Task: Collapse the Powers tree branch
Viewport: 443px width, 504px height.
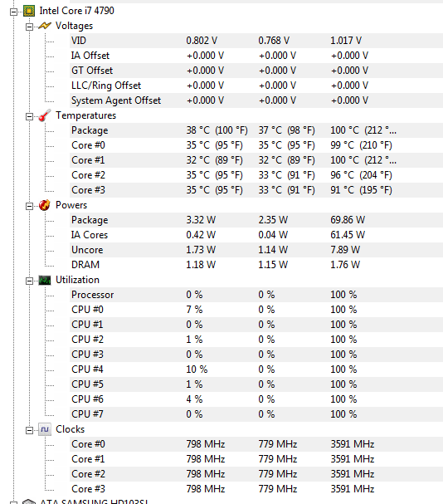Action: pos(29,206)
